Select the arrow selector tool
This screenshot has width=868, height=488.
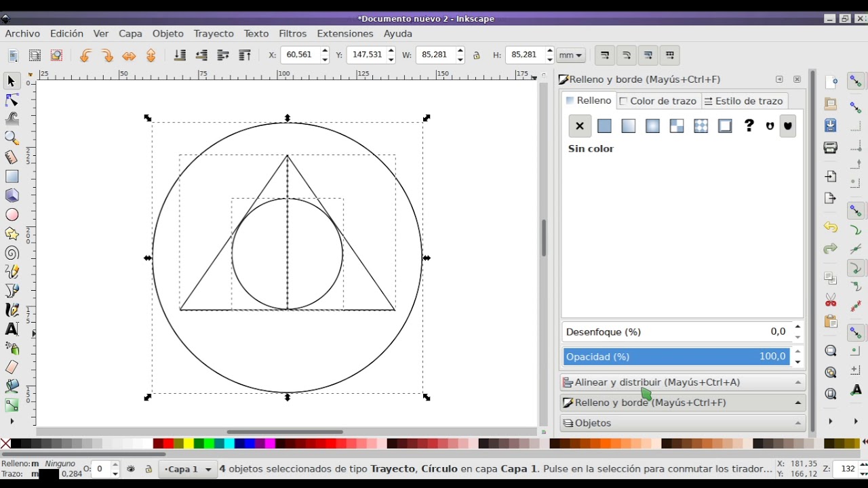tap(12, 81)
